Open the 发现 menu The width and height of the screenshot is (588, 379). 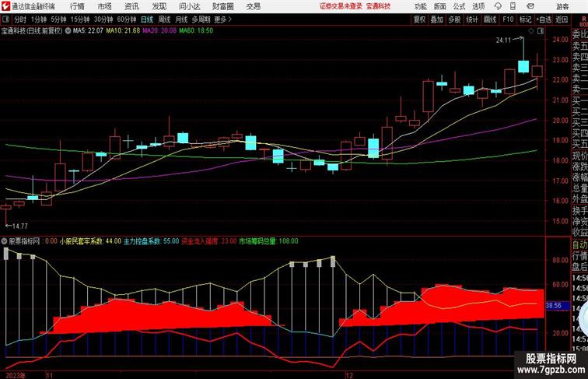(159, 6)
